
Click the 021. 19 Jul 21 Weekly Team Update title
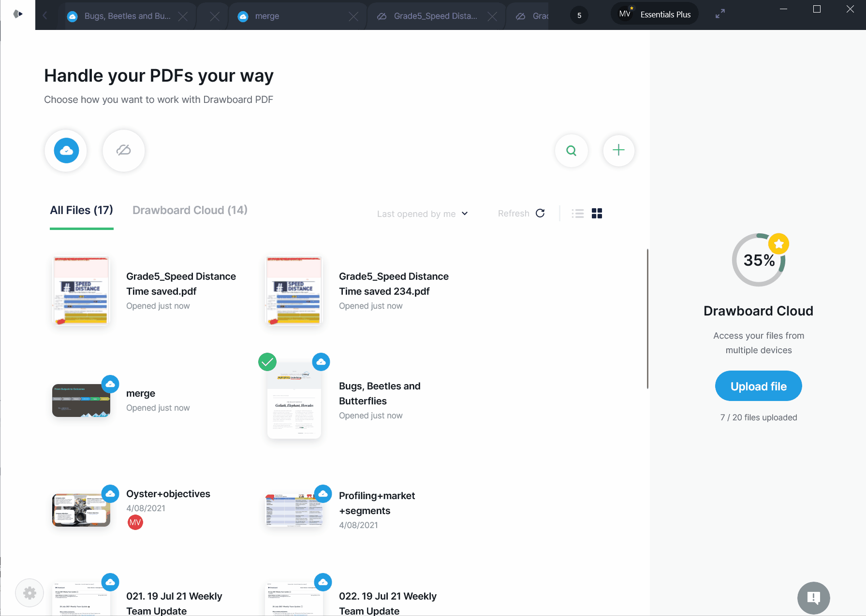click(x=174, y=603)
